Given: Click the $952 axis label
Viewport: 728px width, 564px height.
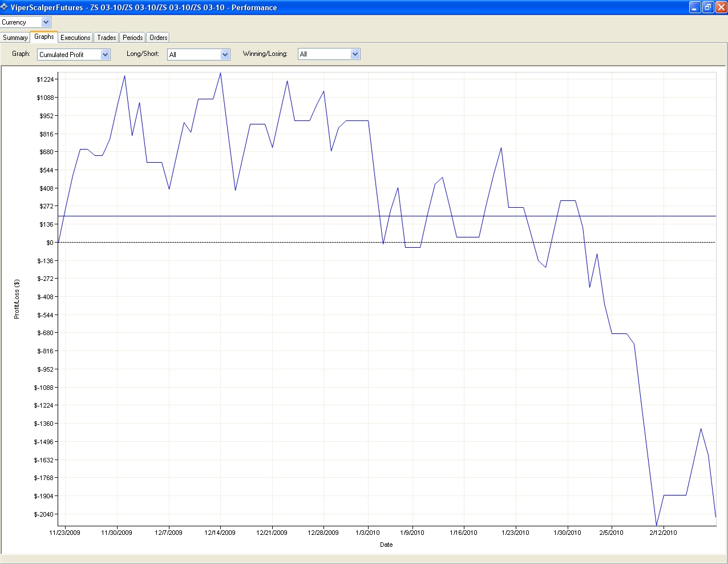Looking at the screenshot, I should [47, 116].
